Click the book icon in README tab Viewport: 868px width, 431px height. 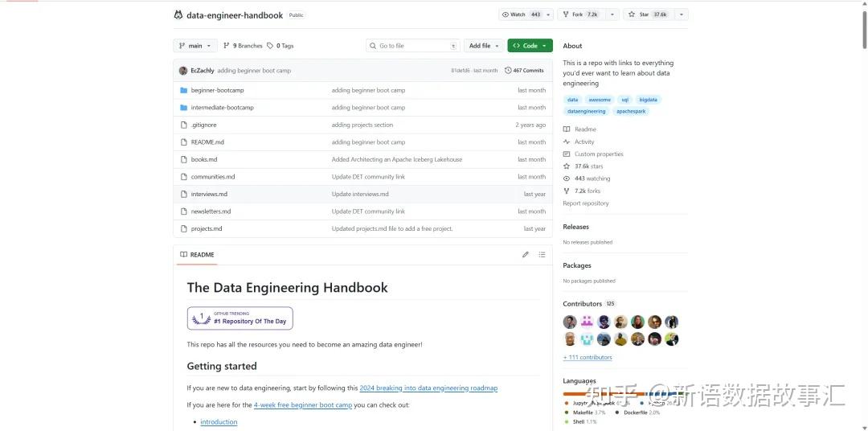click(x=184, y=255)
